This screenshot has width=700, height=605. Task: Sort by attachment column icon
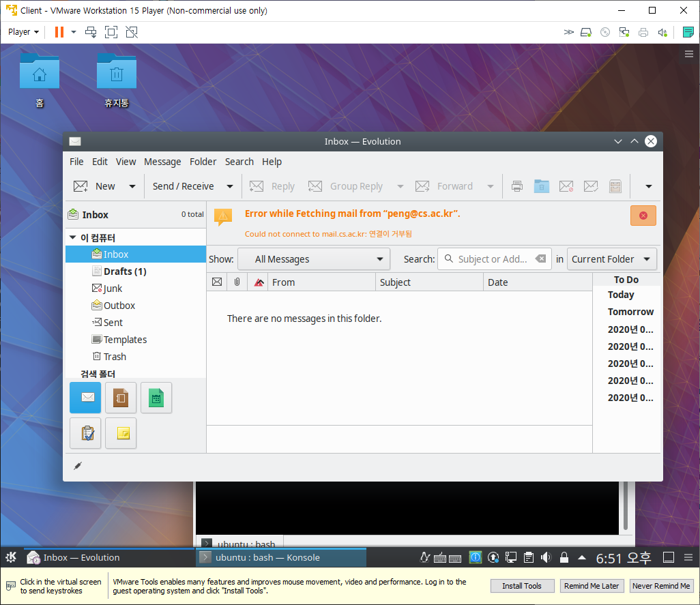pyautogui.click(x=237, y=282)
